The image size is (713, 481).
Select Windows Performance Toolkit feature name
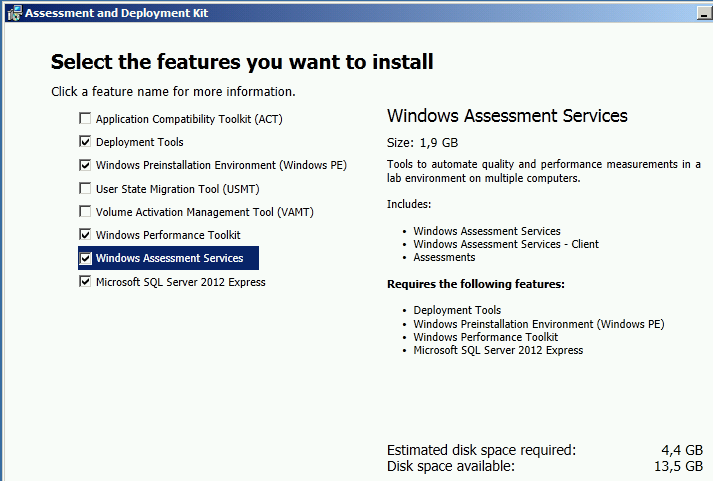[168, 235]
